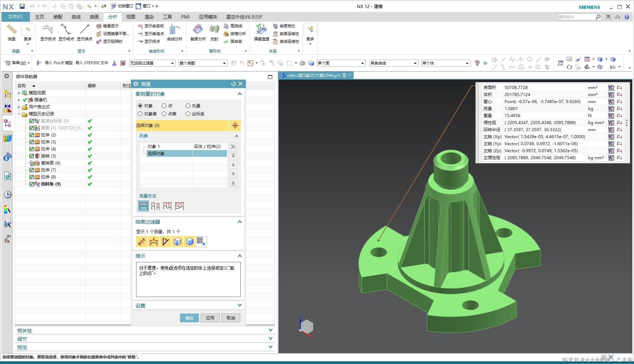Click 显示曲率梳 (Show Curvature Comb)
This screenshot has width=634, height=364.
tap(151, 26)
